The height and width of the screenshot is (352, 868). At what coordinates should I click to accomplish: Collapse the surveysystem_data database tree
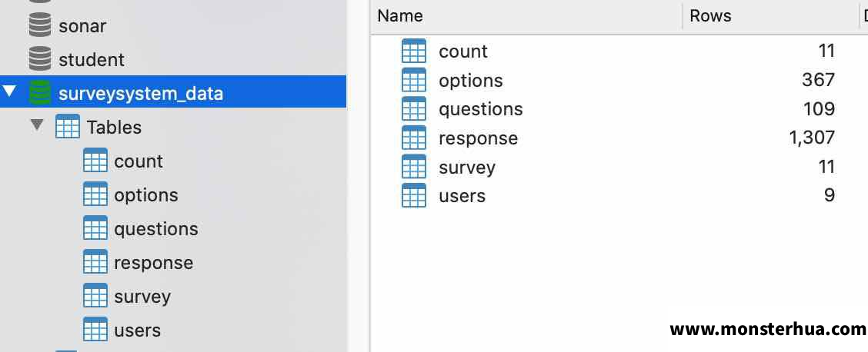[x=9, y=91]
